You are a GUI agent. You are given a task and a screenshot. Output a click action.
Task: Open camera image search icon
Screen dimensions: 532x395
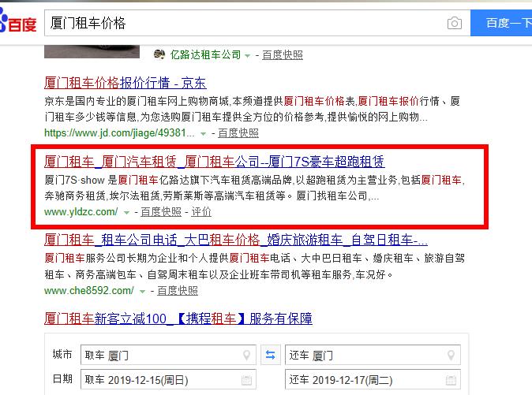(x=455, y=23)
